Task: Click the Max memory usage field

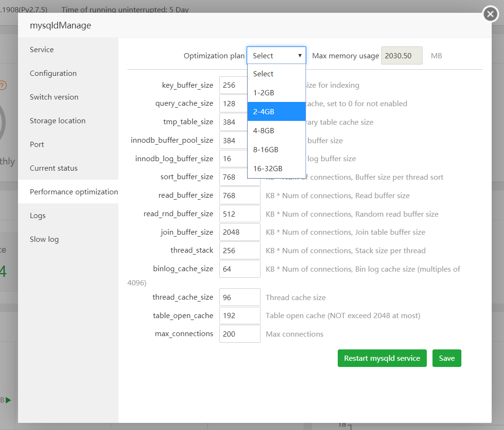Action: click(401, 55)
